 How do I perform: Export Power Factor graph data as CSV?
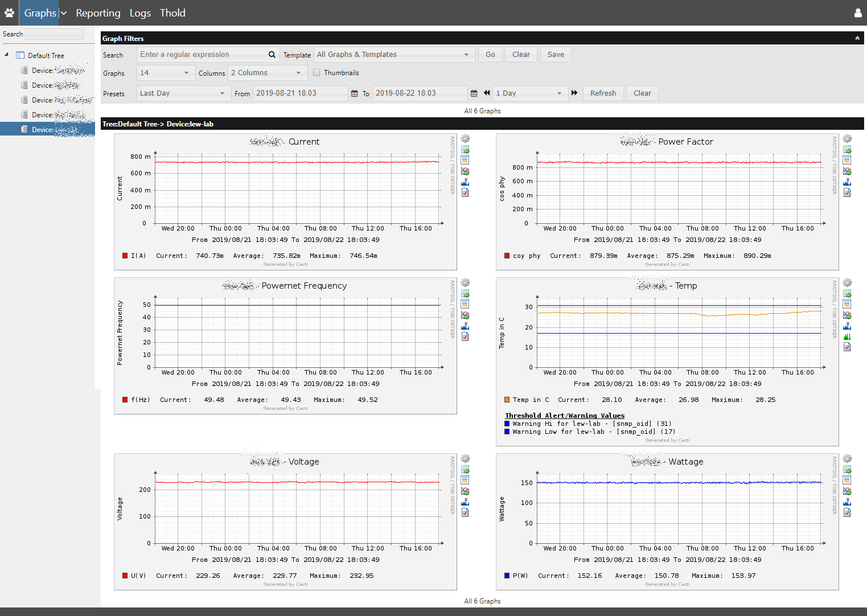(847, 150)
